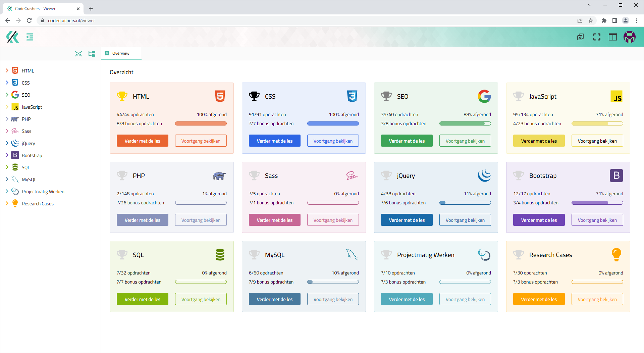Toggle the split-view layout icon
The image size is (644, 353).
coord(612,37)
